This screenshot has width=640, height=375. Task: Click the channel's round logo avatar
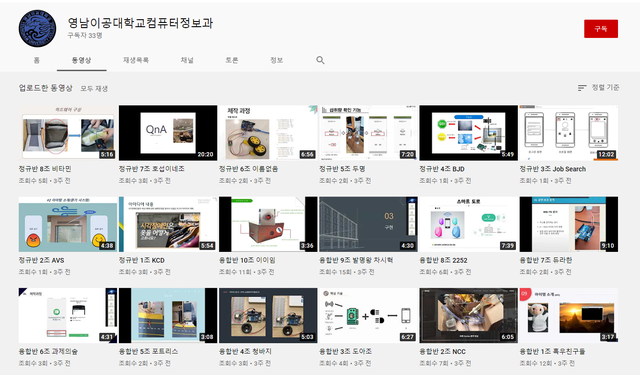37,29
